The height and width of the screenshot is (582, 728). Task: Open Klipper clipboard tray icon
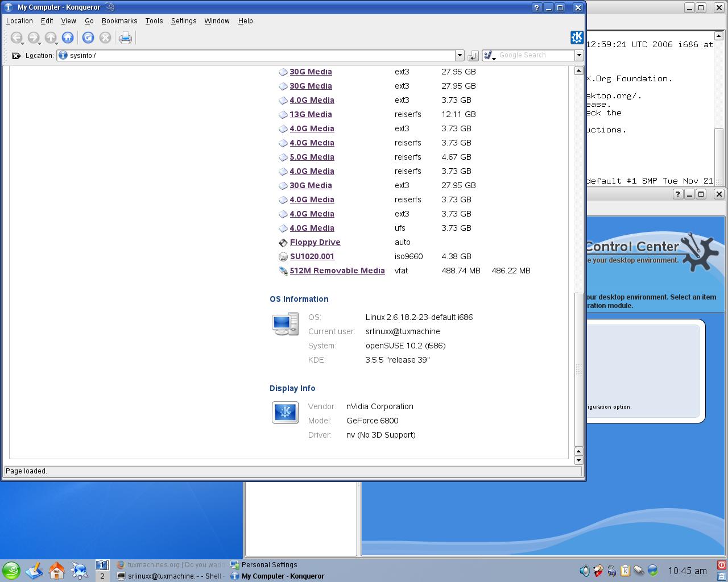[x=625, y=571]
